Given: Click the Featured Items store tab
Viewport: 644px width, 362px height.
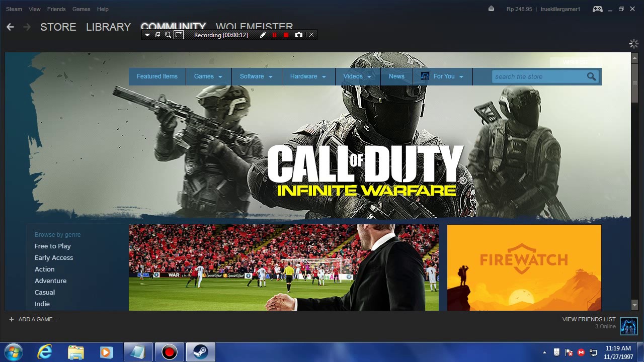Looking at the screenshot, I should (157, 76).
